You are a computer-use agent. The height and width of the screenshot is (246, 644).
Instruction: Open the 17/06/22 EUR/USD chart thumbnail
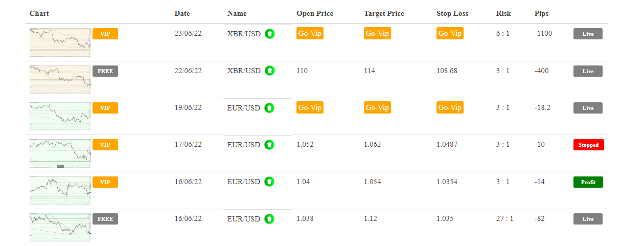coord(60,153)
